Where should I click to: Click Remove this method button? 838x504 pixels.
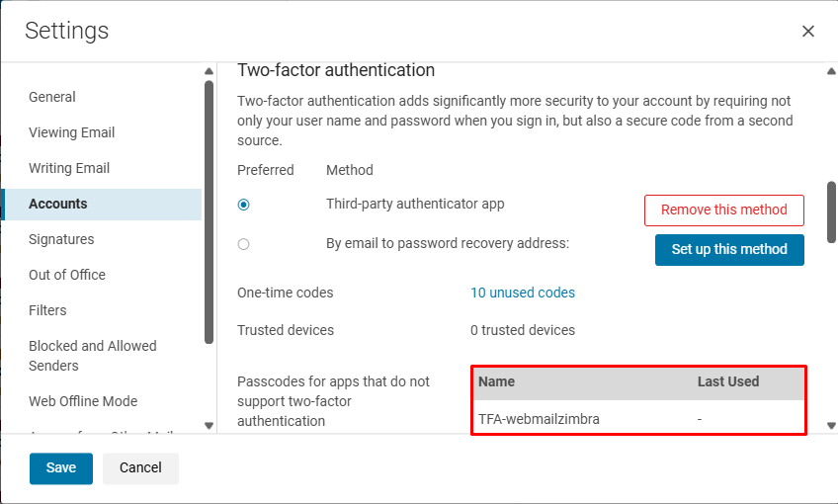[723, 210]
